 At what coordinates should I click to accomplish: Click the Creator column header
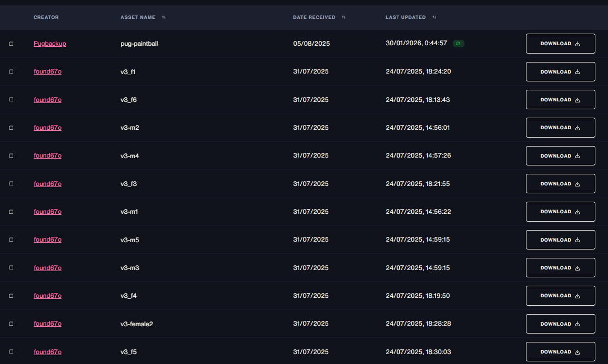pyautogui.click(x=46, y=17)
